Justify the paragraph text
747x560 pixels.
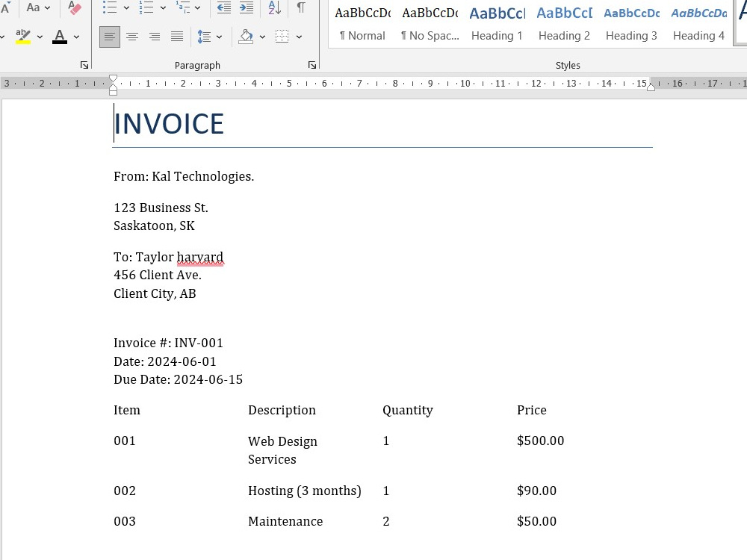[x=177, y=37]
